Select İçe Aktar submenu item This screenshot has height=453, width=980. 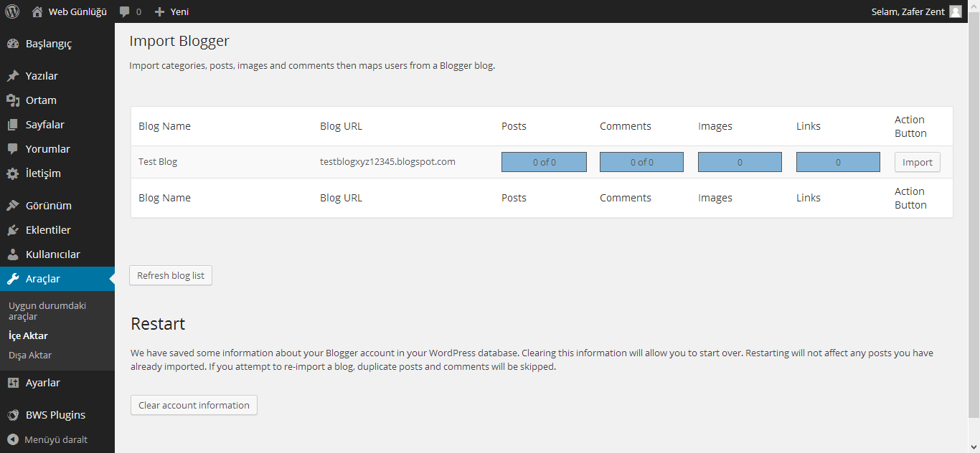[28, 335]
